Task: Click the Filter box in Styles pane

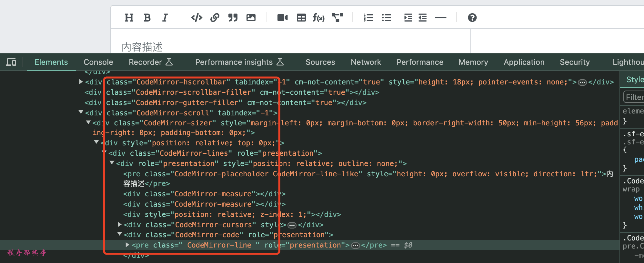Action: click(x=634, y=97)
